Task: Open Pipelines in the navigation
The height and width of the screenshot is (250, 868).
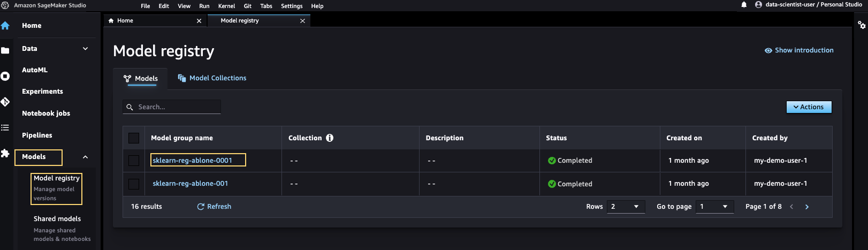Action: 37,135
